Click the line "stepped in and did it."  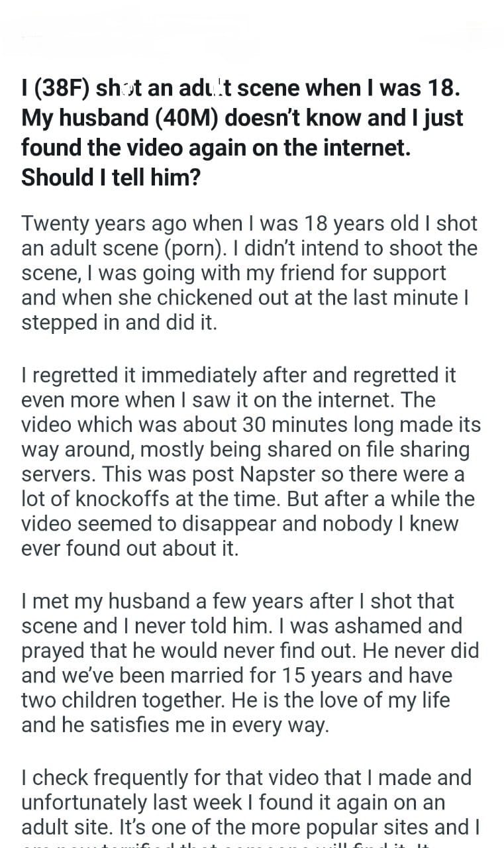point(119,322)
